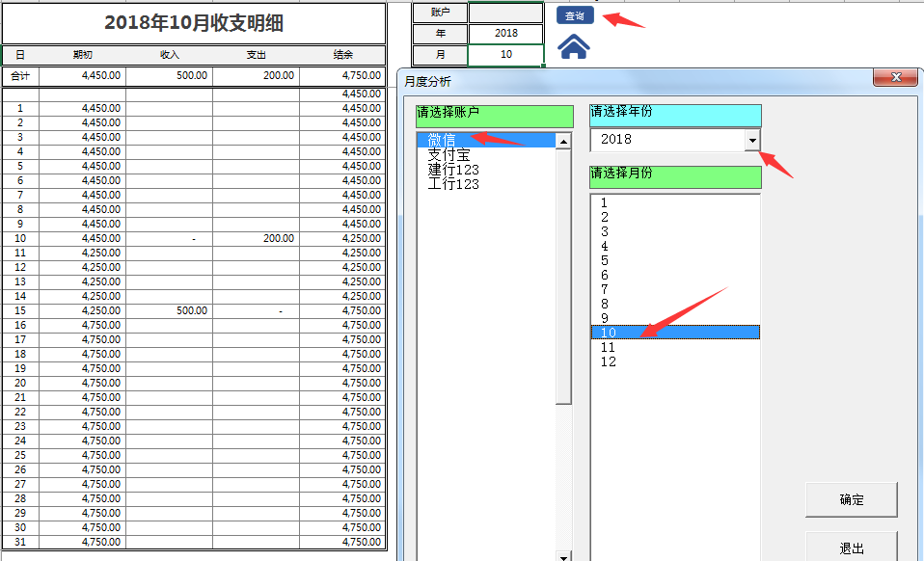Click the 合计 total row label
924x561 pixels.
(20, 76)
